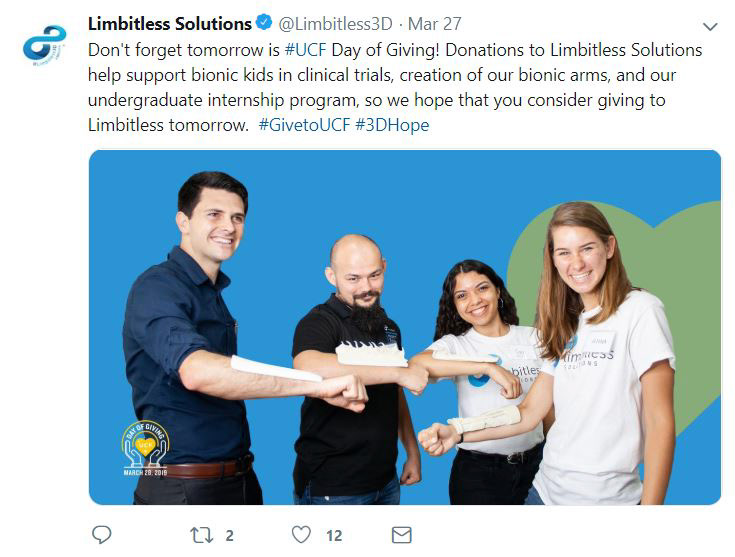The width and height of the screenshot is (735, 557).
Task: Open the #UCF hashtag link
Action: pos(305,50)
